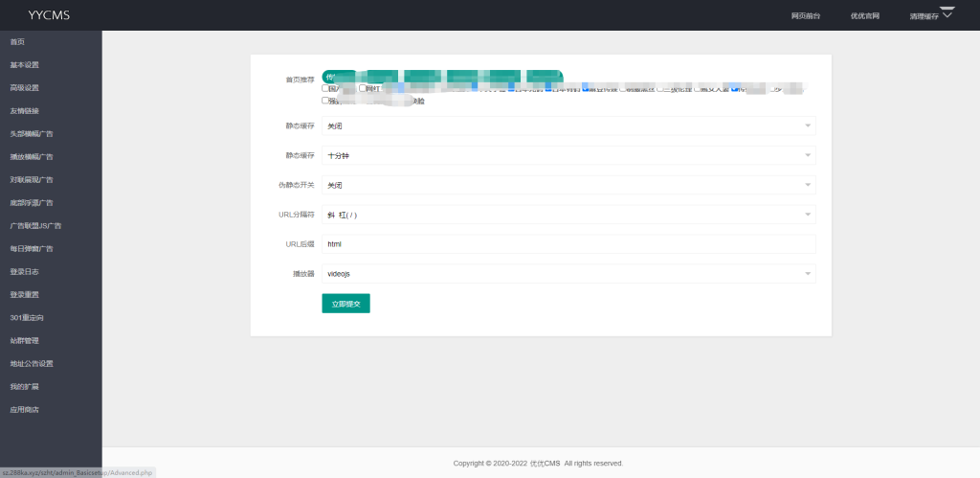The image size is (980, 478).
Task: Toggle the first checkbox on the second recommendation row
Action: [x=325, y=100]
